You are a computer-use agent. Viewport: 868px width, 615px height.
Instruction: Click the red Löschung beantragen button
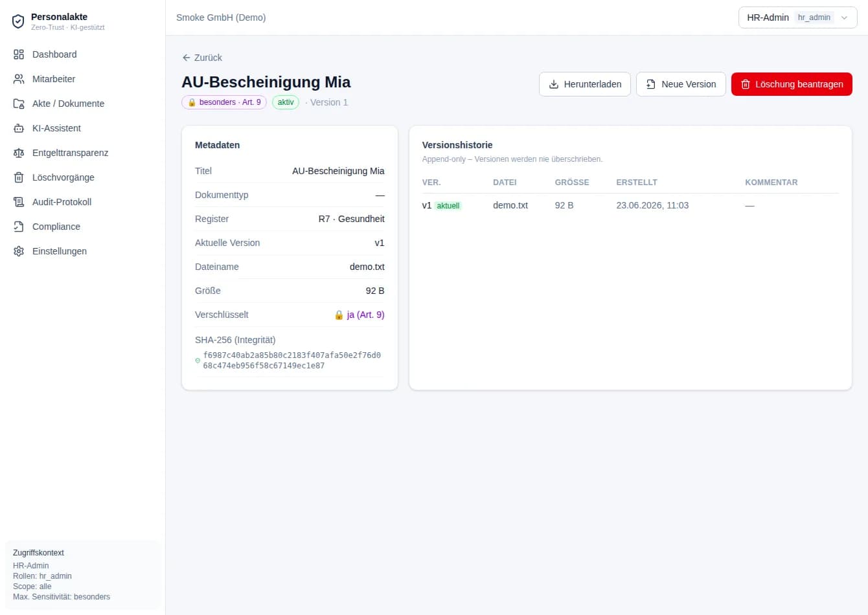coord(792,84)
